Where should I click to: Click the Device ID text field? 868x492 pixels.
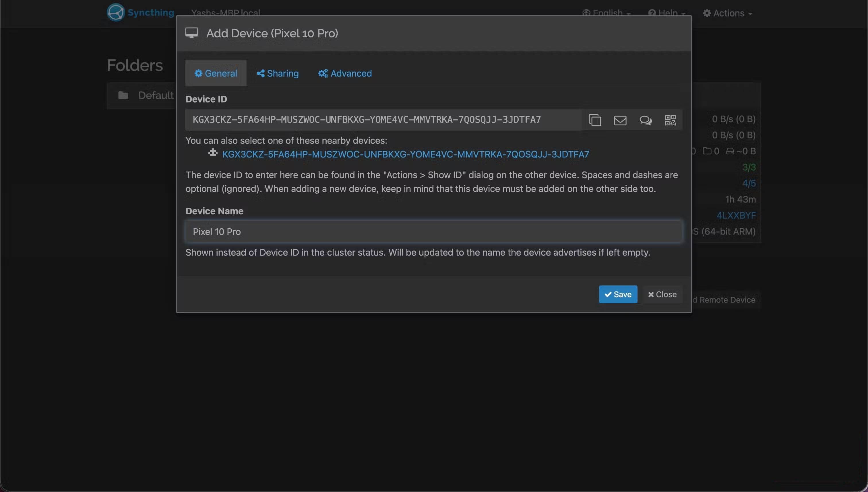point(383,120)
